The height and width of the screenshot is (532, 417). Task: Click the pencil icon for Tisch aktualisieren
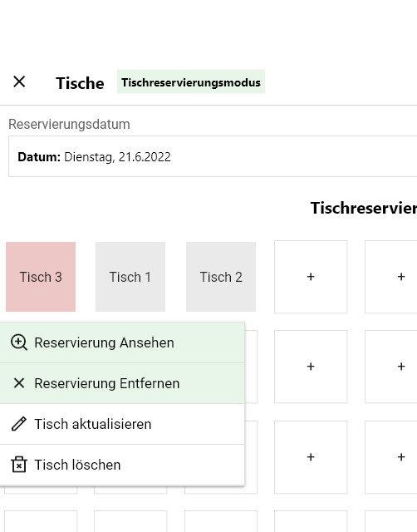click(19, 424)
